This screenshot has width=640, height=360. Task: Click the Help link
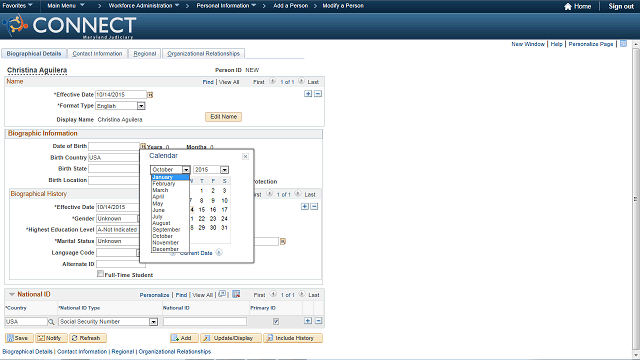point(556,44)
